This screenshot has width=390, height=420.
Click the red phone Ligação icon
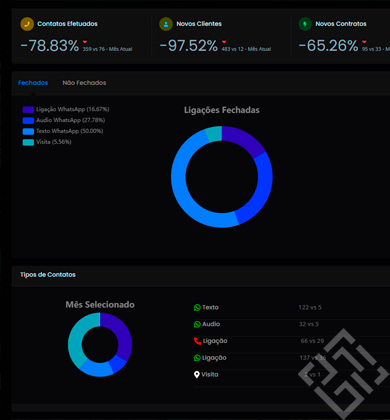pos(197,341)
